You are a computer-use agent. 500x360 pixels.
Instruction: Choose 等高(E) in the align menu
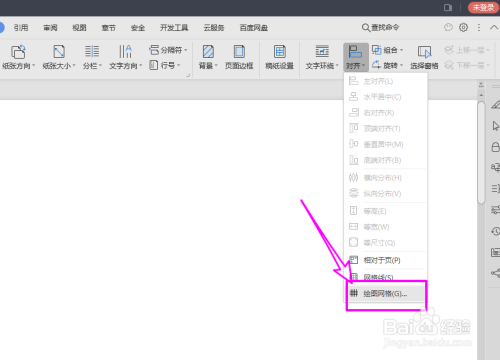(385, 211)
